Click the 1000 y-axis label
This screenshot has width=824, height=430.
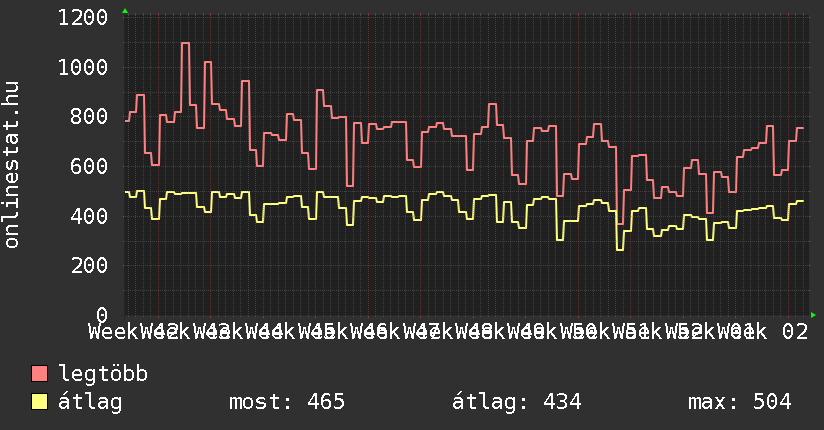pos(83,68)
